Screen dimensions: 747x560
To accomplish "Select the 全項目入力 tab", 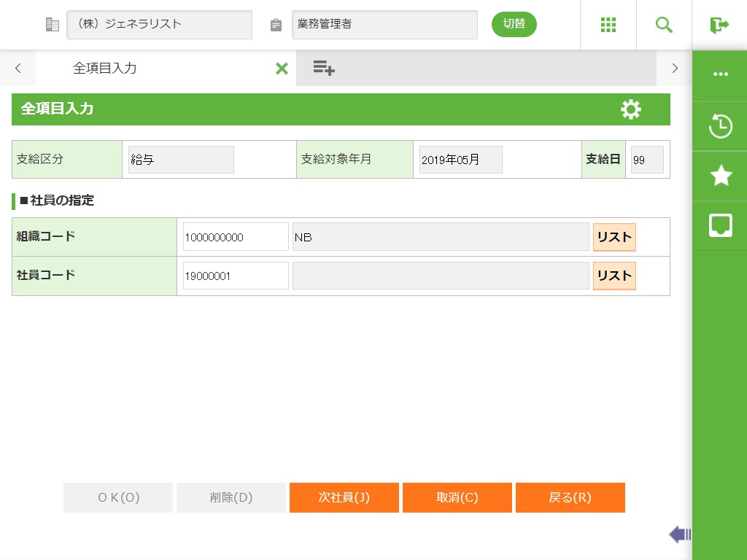I will pyautogui.click(x=105, y=69).
